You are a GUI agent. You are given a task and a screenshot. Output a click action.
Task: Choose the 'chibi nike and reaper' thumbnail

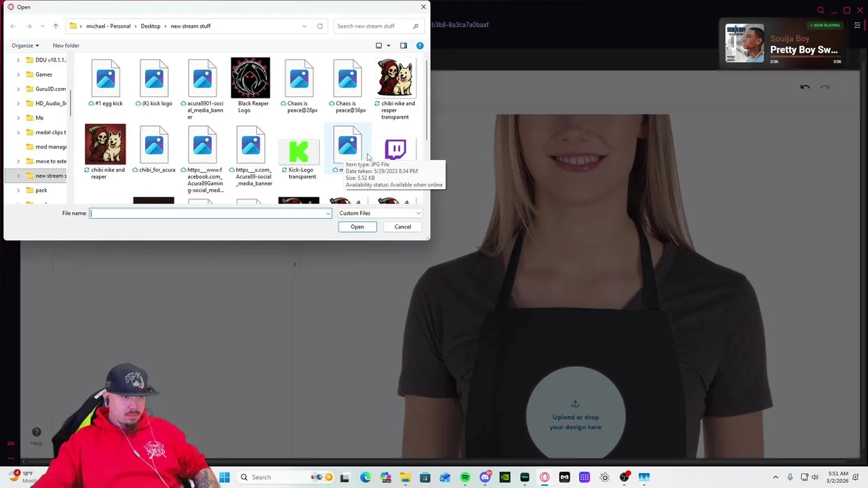pyautogui.click(x=105, y=151)
